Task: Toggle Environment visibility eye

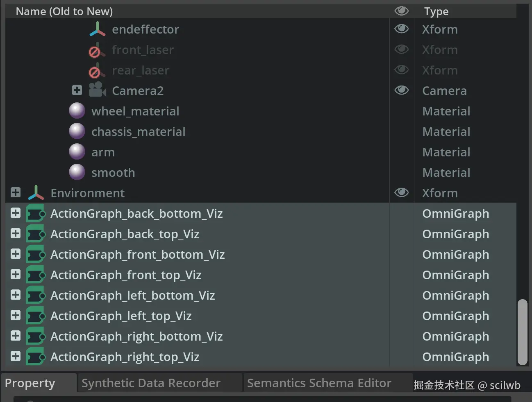Action: [401, 192]
